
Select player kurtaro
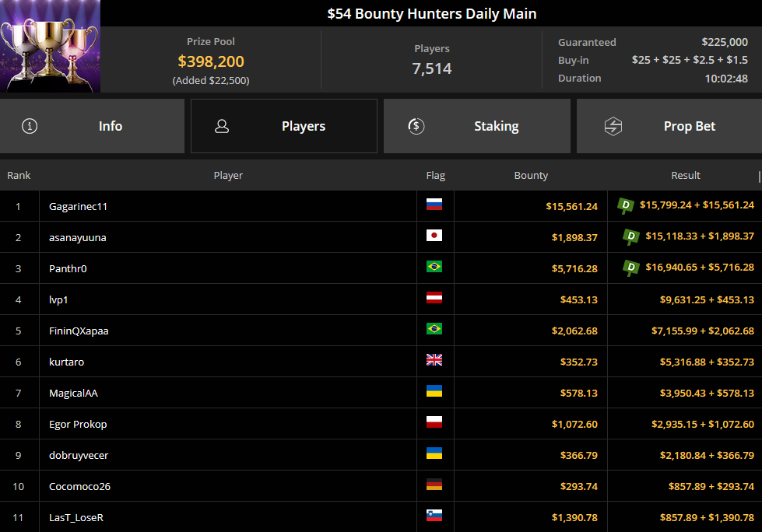point(67,362)
